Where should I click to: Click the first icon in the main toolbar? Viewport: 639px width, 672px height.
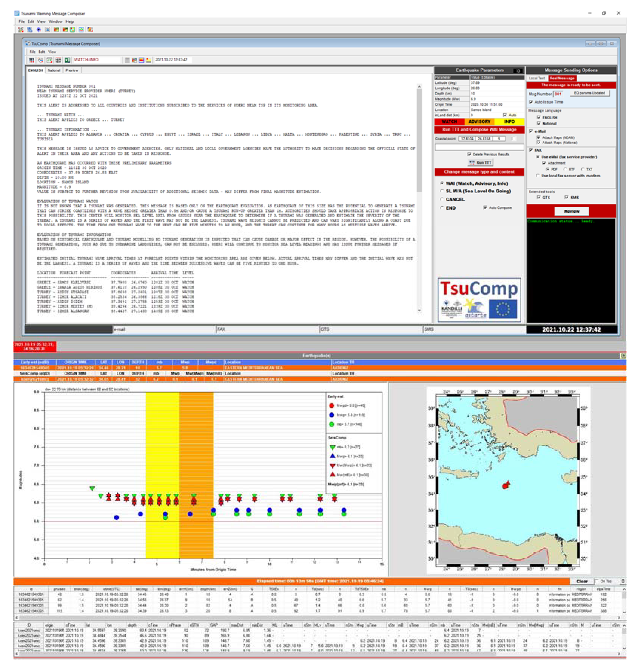pos(20,30)
